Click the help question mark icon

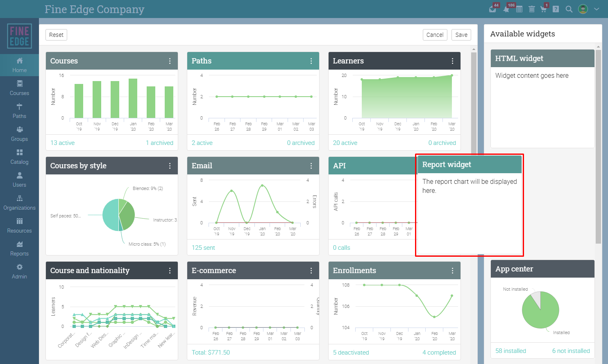[x=556, y=9]
